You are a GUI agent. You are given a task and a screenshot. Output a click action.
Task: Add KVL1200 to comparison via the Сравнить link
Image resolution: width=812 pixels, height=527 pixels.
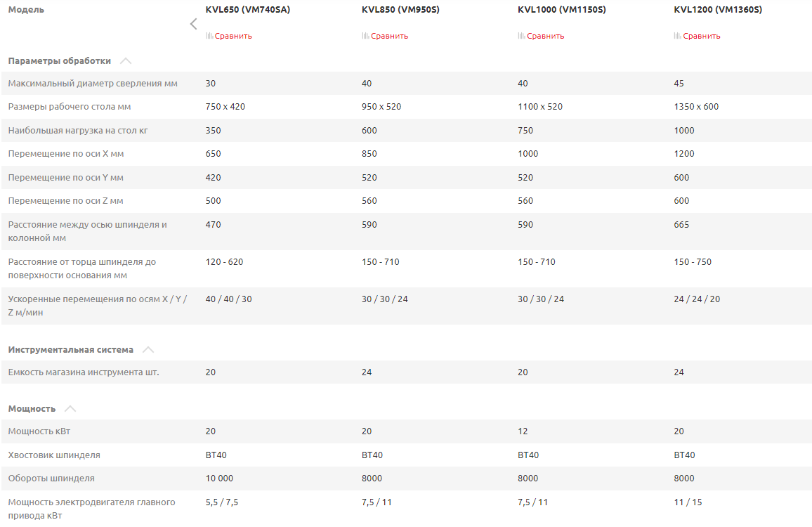(701, 36)
